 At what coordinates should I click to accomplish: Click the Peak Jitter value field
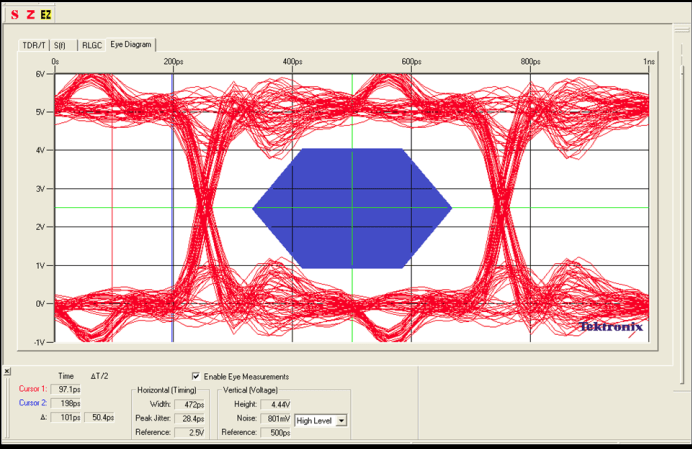coord(190,419)
